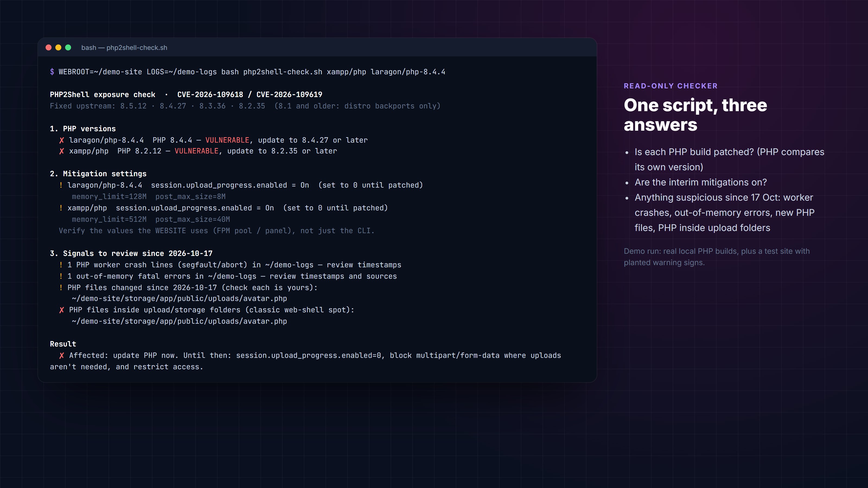This screenshot has width=868, height=488.
Task: Click the yellow minimize dot of terminal
Action: tap(58, 47)
